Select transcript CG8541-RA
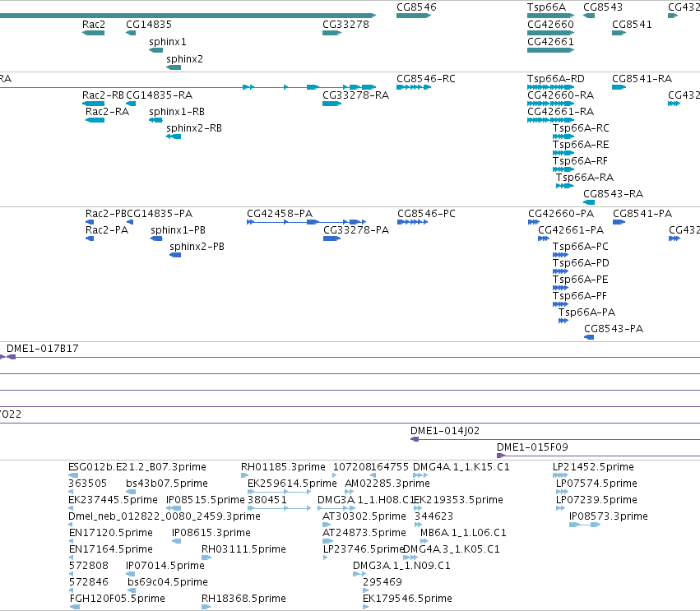Image resolution: width=700 pixels, height=611 pixels. 619,87
